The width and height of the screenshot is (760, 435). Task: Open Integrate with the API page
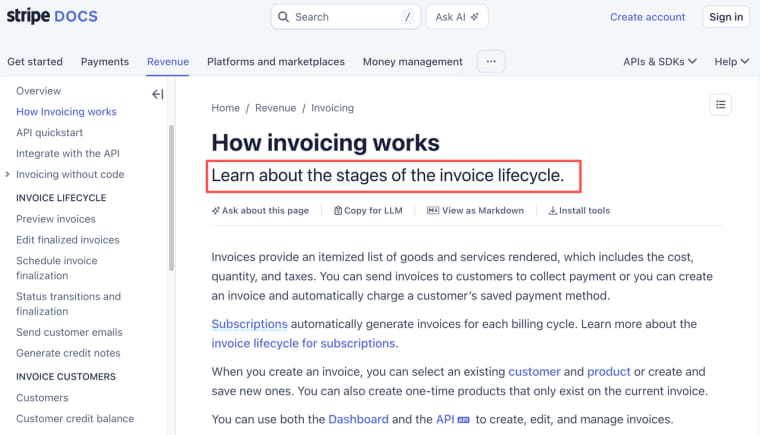(x=68, y=153)
